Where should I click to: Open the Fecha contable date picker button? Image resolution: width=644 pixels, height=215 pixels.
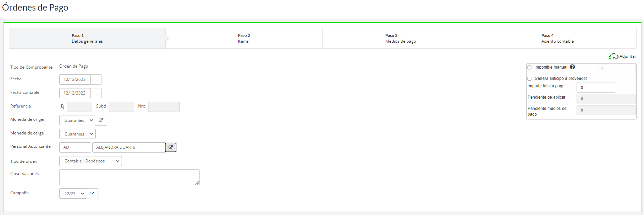click(x=96, y=93)
